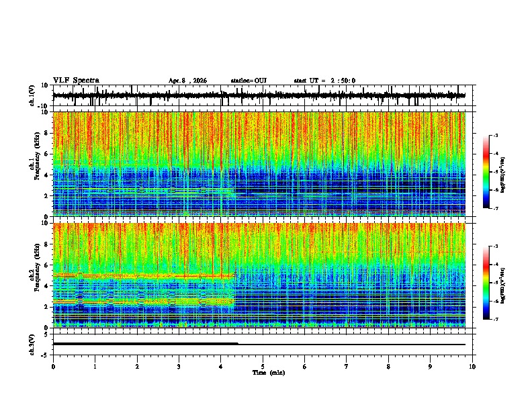This screenshot has height=411, width=532.
Task: Click the "-7" label below ch.2 color bar
Action: [495, 319]
